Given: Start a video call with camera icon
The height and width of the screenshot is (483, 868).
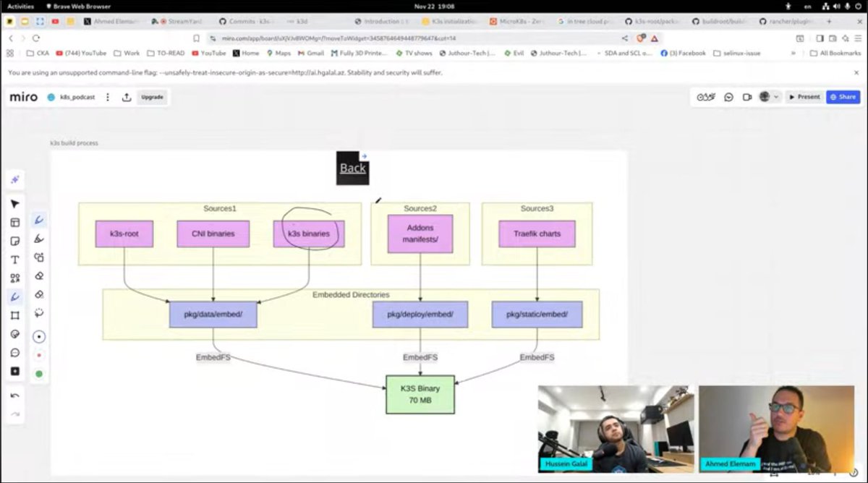Looking at the screenshot, I should (x=747, y=97).
